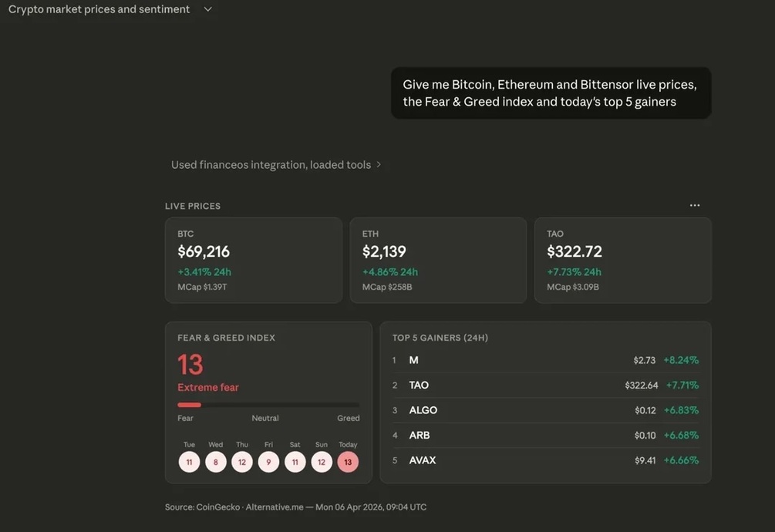Click the ARB gainer row

[x=546, y=435]
